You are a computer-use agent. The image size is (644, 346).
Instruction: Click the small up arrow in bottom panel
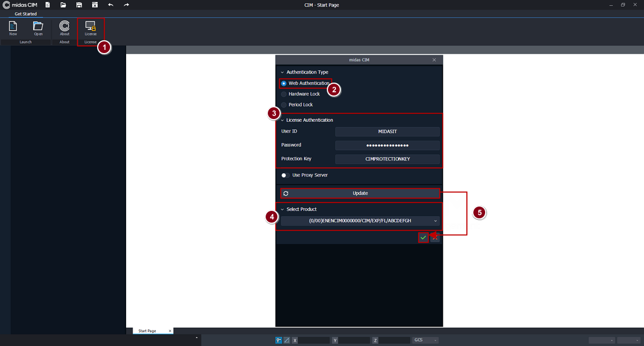[x=196, y=337]
